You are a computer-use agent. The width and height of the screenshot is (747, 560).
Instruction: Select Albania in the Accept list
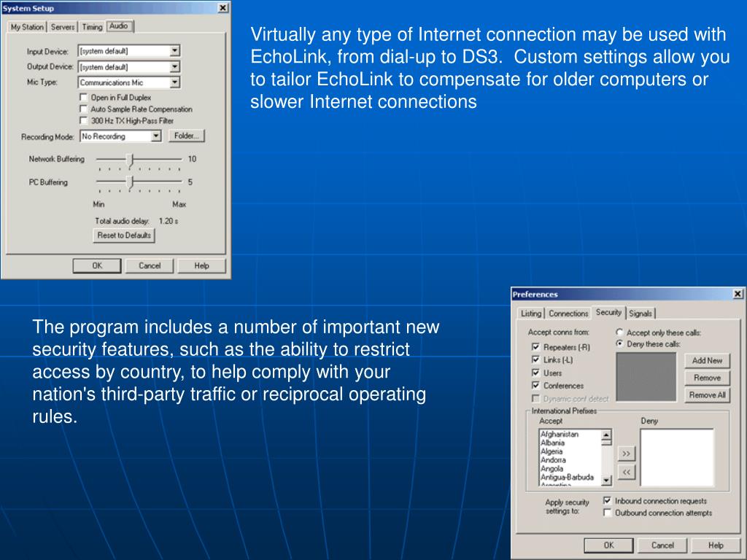pos(553,443)
